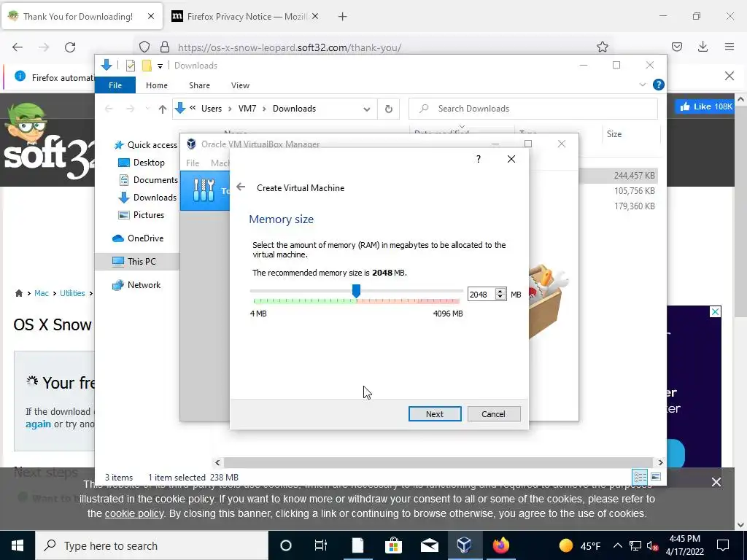Click Next in Create Virtual Machine wizard
The width and height of the screenshot is (747, 560).
[x=435, y=414]
